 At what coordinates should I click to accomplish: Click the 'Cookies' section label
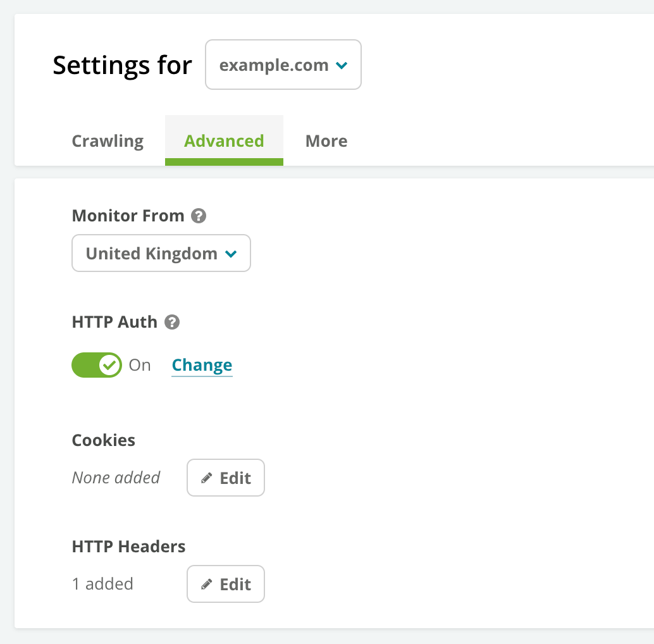point(104,440)
